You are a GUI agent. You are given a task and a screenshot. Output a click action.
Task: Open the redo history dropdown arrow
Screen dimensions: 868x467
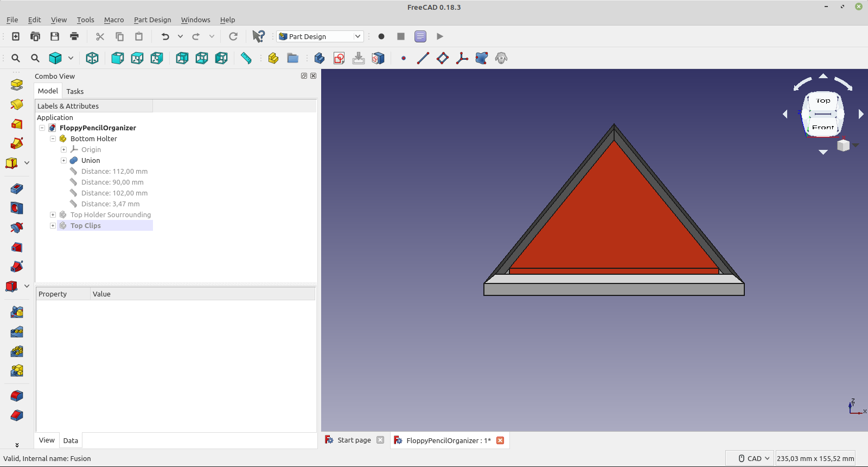pos(212,36)
